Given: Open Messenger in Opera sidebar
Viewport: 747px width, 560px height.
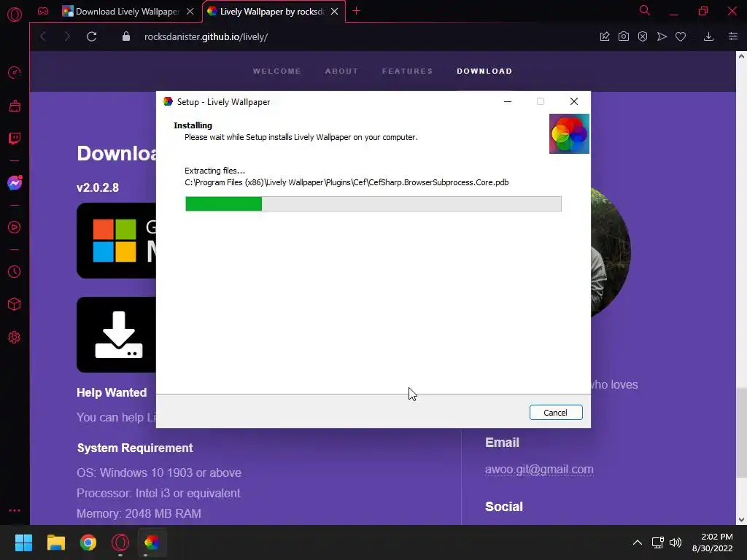Looking at the screenshot, I should (x=15, y=183).
